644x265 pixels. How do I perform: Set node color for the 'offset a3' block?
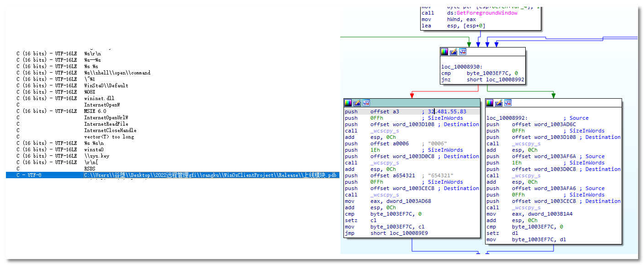pyautogui.click(x=348, y=102)
